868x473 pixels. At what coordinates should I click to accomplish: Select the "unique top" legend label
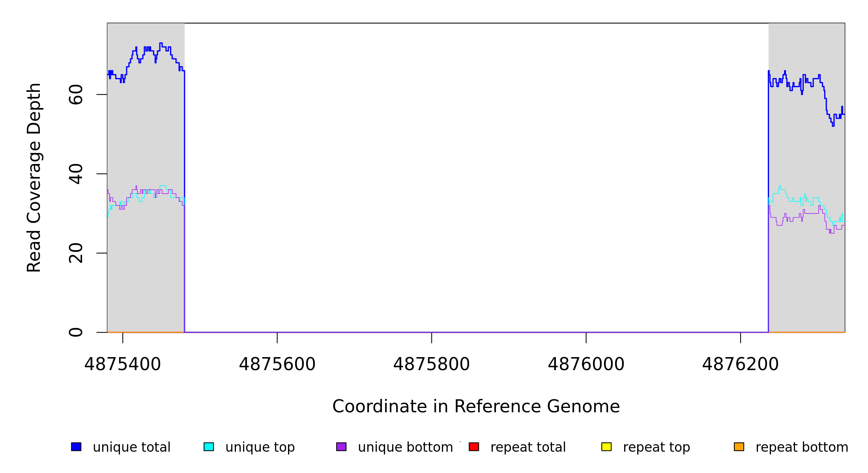click(260, 447)
